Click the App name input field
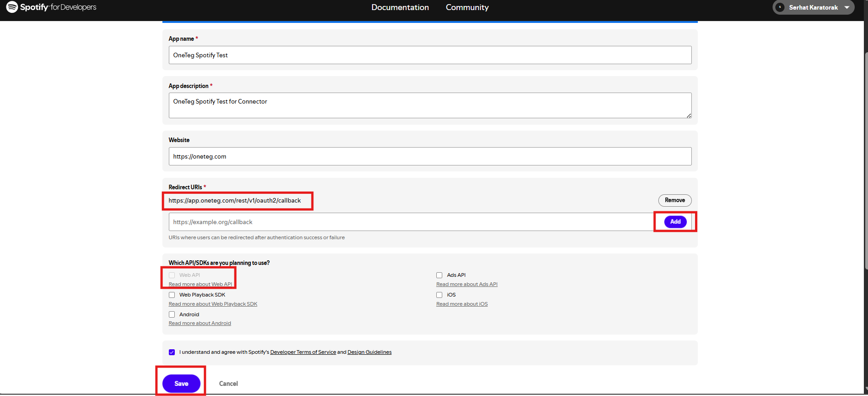Viewport: 868px width, 396px height. pyautogui.click(x=430, y=55)
